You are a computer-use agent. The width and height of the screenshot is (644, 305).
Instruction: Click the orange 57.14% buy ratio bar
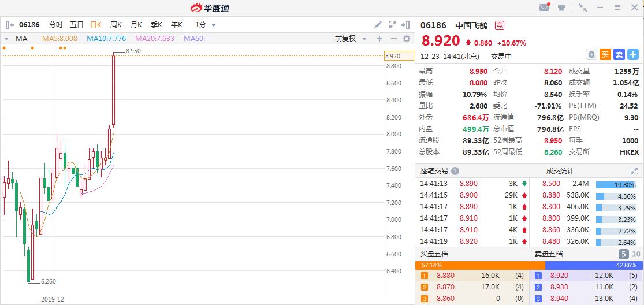click(x=479, y=265)
